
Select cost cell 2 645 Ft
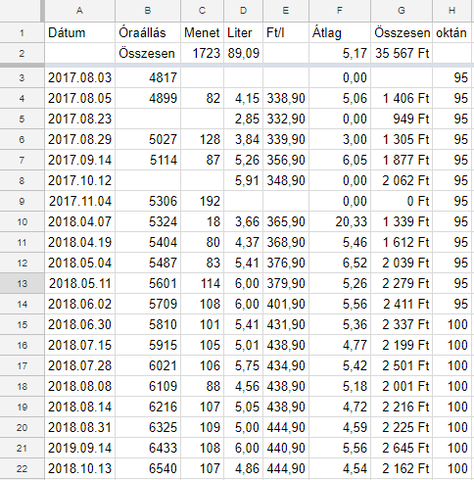tap(401, 448)
